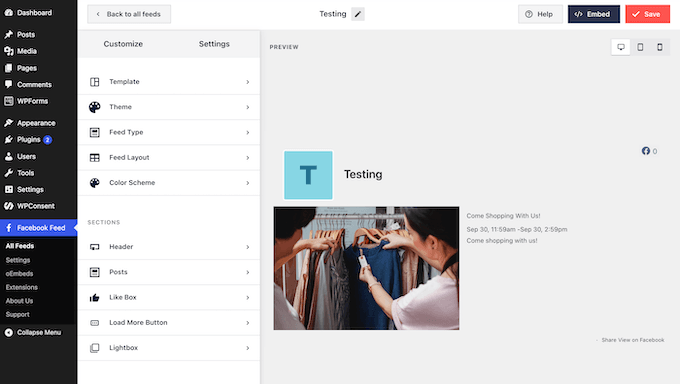Click the Users icon in sidebar
680x384 pixels.
tap(9, 156)
